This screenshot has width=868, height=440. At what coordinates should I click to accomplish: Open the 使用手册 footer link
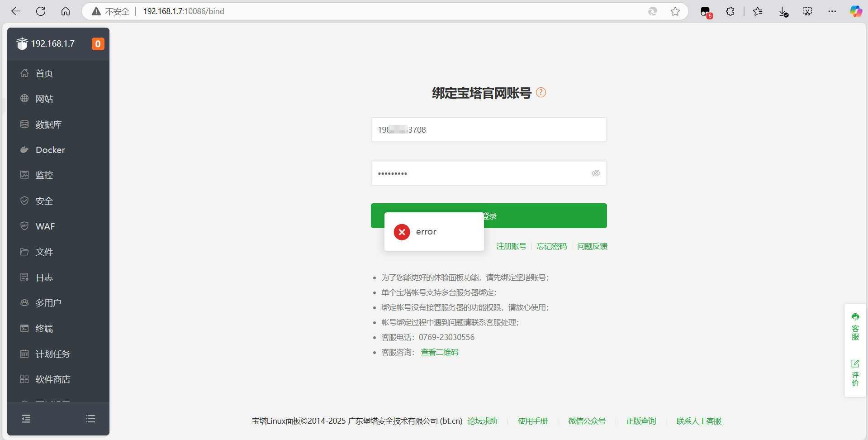click(x=533, y=421)
